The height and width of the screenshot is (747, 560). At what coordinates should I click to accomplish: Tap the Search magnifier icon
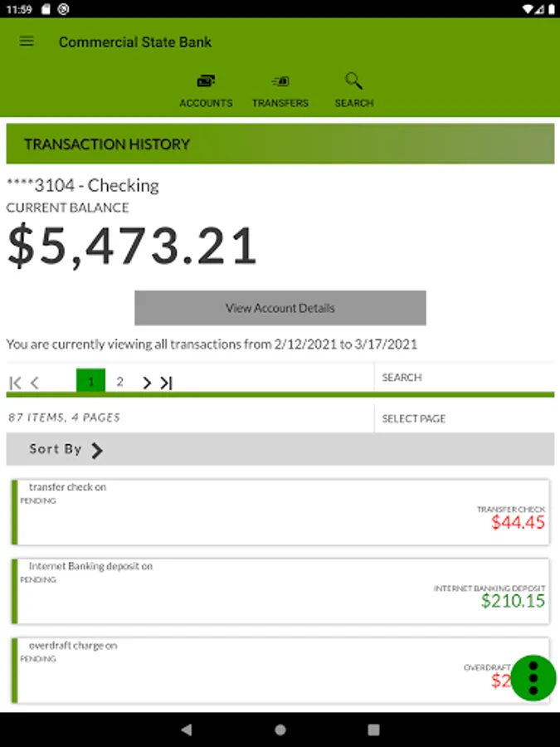pos(354,81)
